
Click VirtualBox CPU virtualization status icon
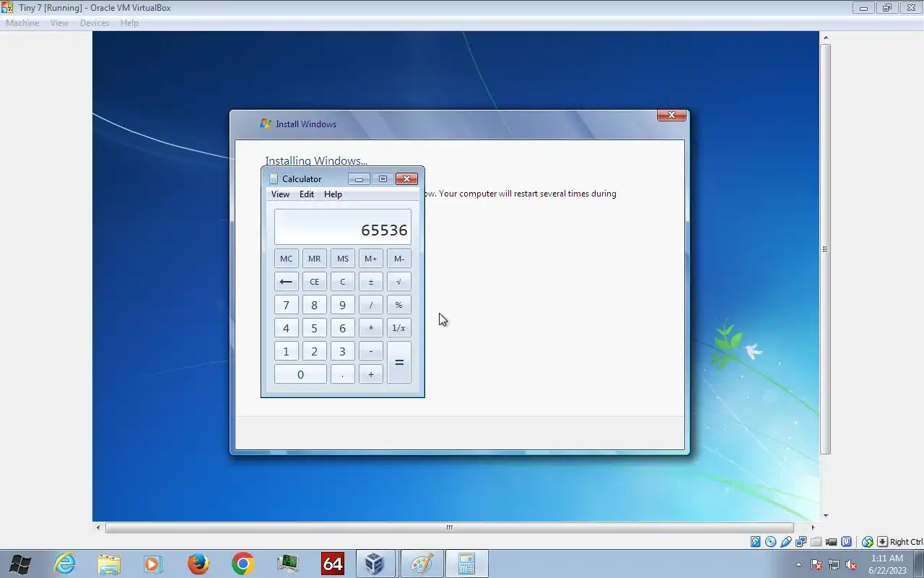click(847, 542)
